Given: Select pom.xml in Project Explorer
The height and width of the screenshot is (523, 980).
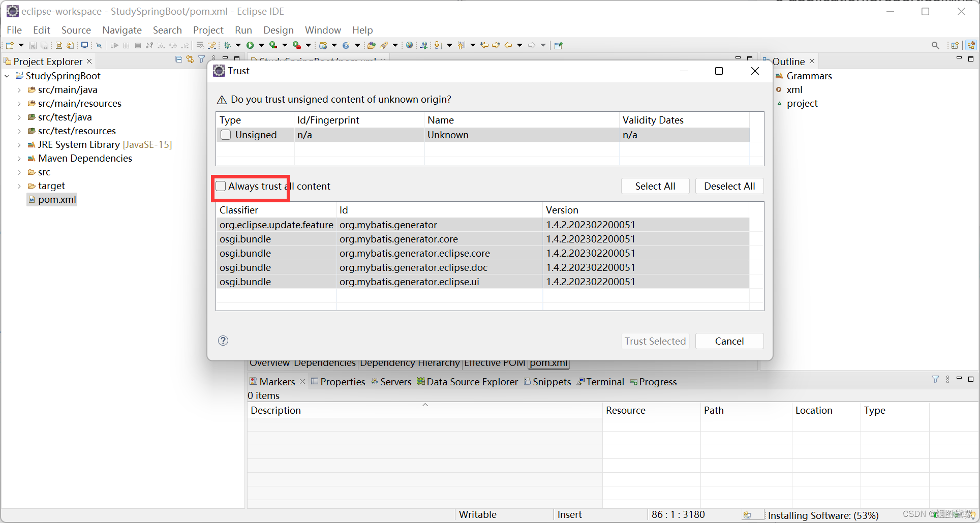Looking at the screenshot, I should [52, 200].
